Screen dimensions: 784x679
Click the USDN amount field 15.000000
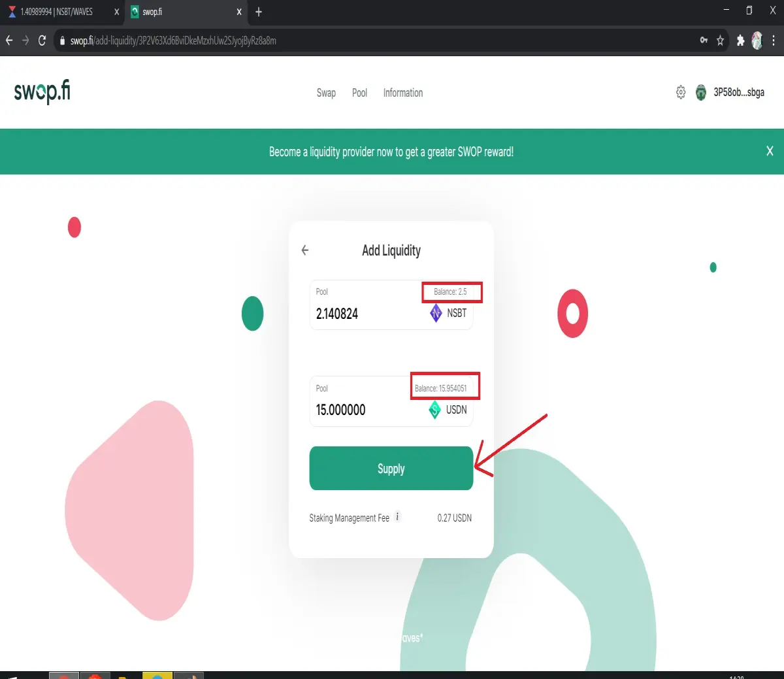click(x=340, y=410)
